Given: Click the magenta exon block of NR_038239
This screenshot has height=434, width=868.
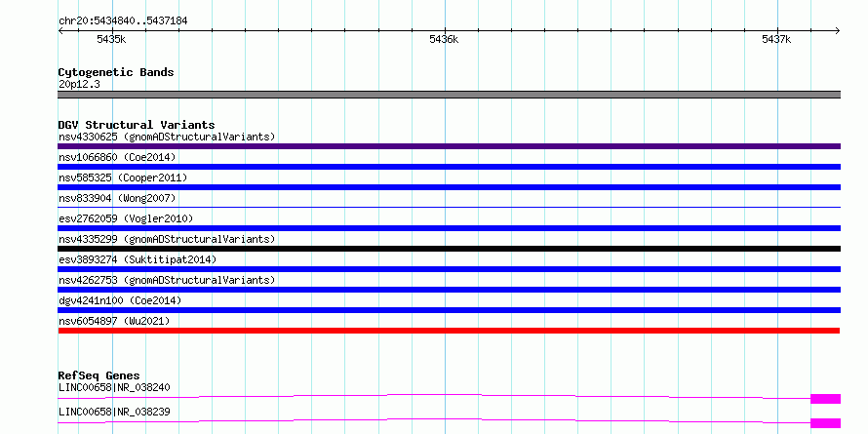Looking at the screenshot, I should pyautogui.click(x=825, y=423).
